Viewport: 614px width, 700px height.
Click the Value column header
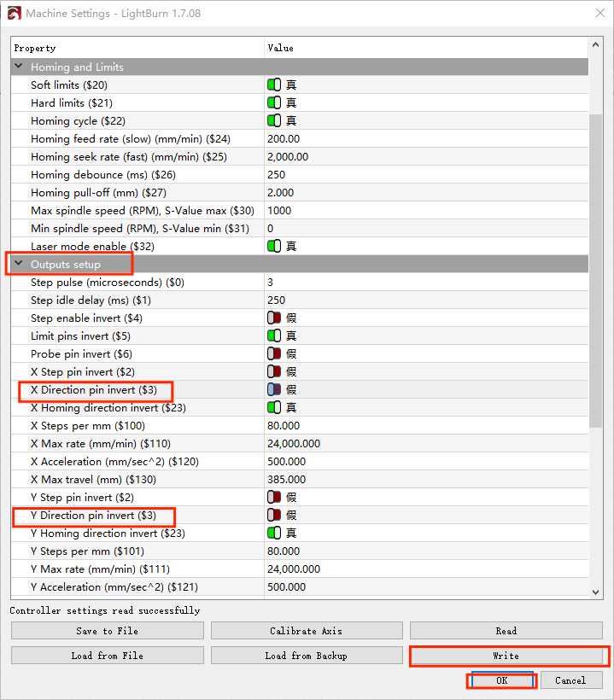tap(281, 49)
